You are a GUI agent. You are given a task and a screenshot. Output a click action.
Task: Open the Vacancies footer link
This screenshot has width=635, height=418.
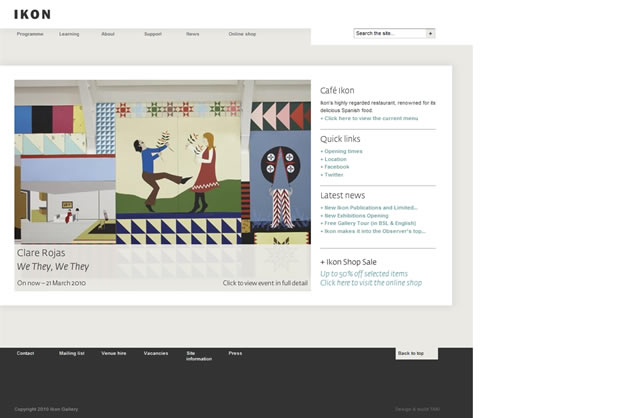156,353
